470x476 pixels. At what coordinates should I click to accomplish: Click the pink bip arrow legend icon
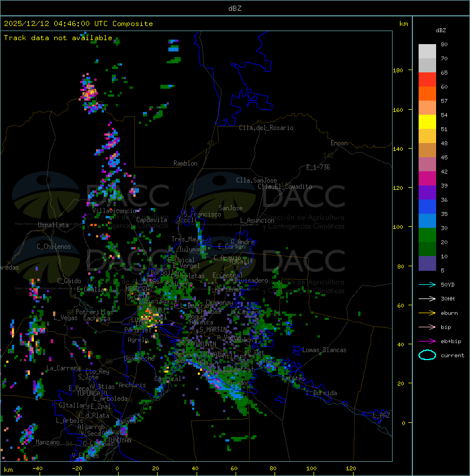point(427,327)
